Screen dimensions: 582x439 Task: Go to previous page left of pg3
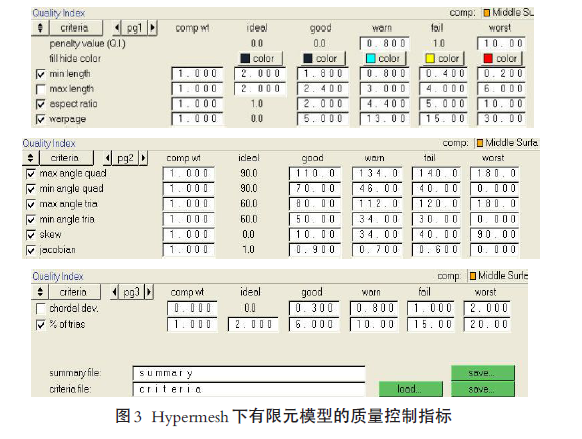(115, 292)
